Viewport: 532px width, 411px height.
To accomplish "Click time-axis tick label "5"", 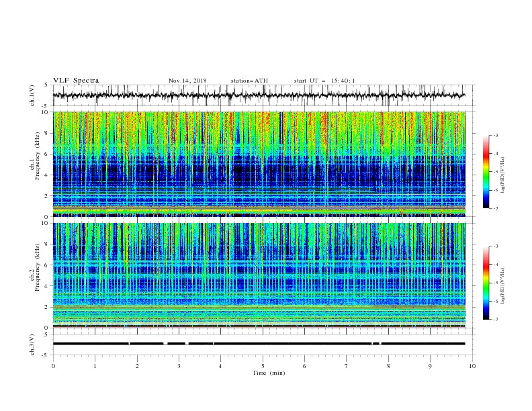I will pos(263,366).
